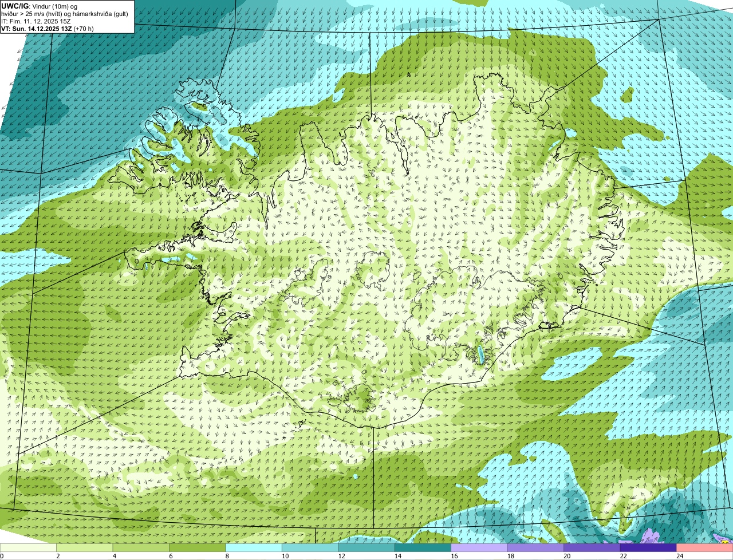
Task: Click the olive green 6–8 legend color swatch
Action: click(198, 547)
